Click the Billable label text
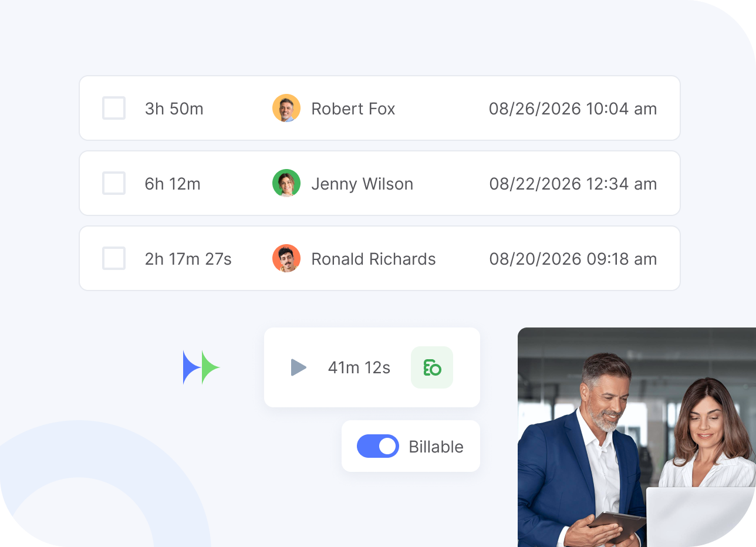 click(x=436, y=447)
